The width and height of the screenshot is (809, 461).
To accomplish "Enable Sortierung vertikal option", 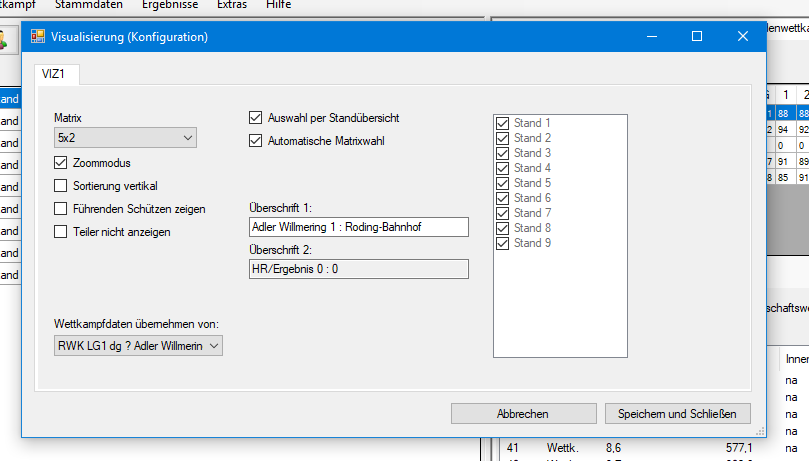I will tap(61, 186).
